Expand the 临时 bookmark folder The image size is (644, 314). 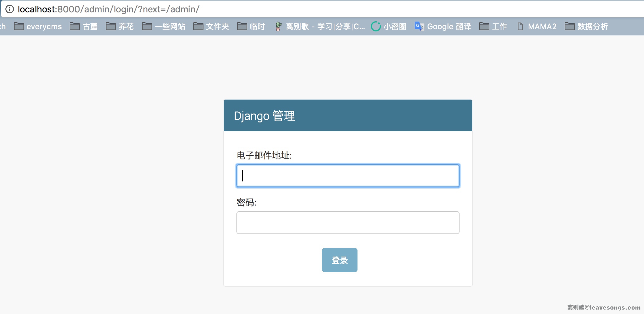[x=251, y=26]
